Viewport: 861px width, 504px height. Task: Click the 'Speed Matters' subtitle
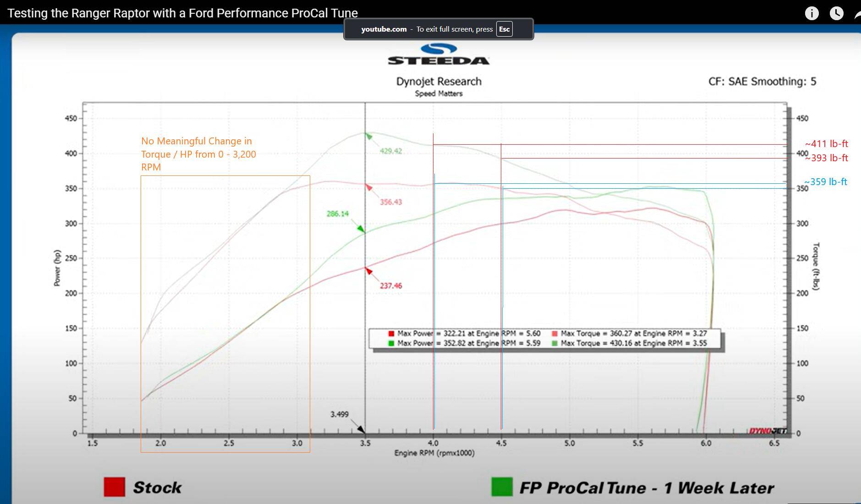(x=439, y=93)
